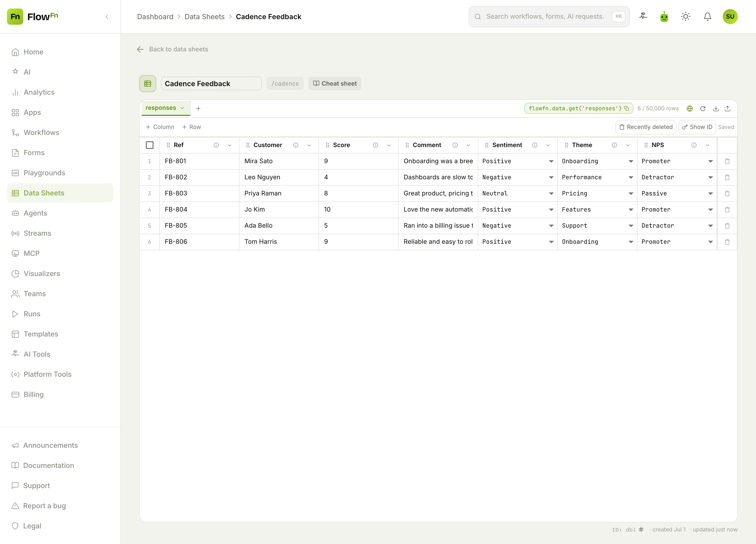Refresh the responses table
The width and height of the screenshot is (756, 544).
703,109
